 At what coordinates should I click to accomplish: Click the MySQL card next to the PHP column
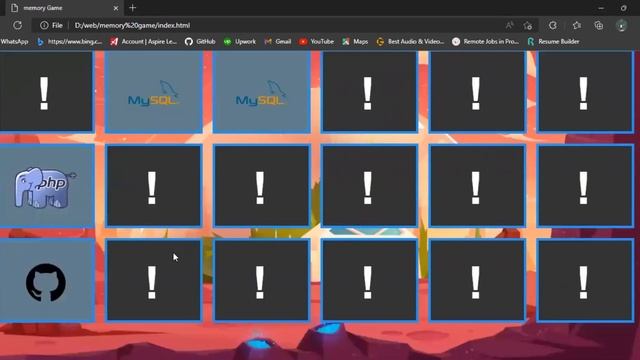154,92
